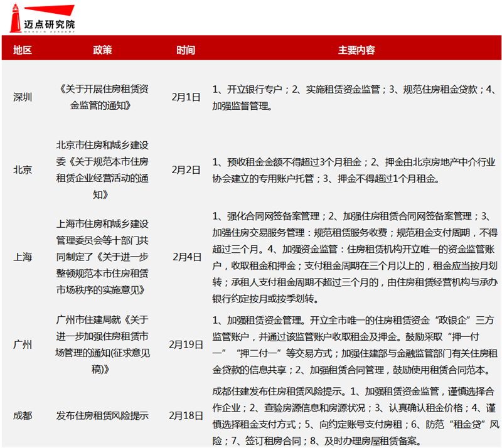The width and height of the screenshot is (502, 448).
Task: Select the 成都 region cell
Action: point(22,416)
